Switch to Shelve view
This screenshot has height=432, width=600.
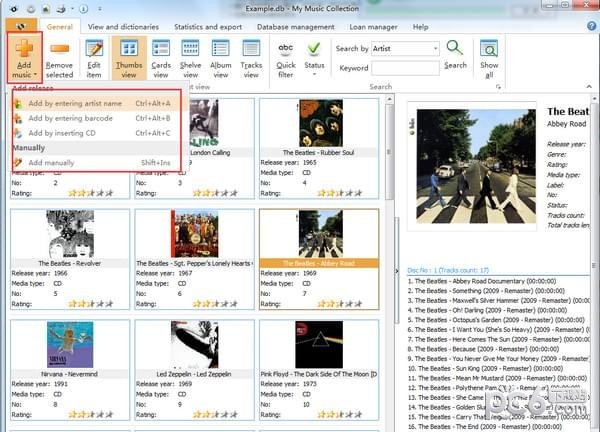click(190, 59)
